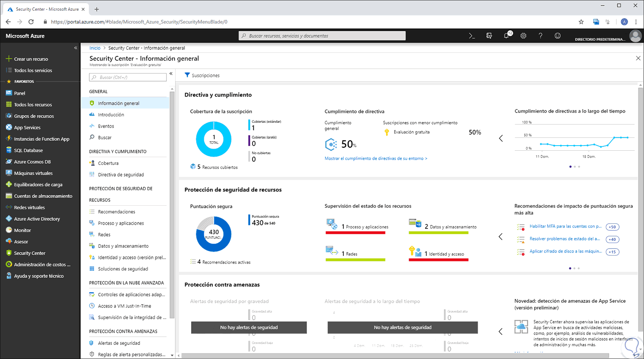Open portal settings gear
This screenshot has width=644, height=359.
pyautogui.click(x=523, y=36)
